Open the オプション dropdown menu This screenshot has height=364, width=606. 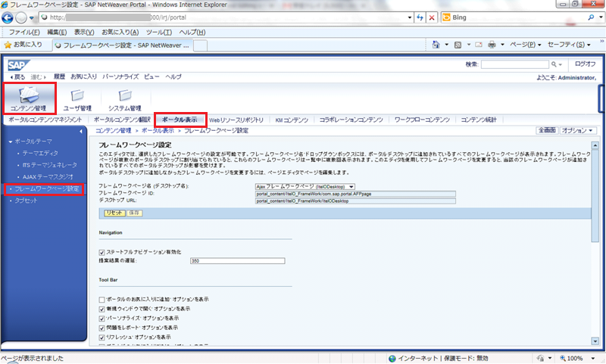coord(578,130)
